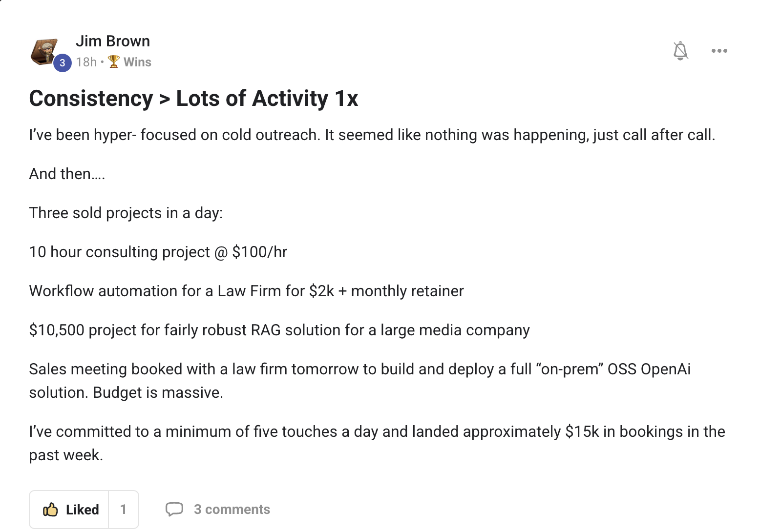Click the Law Firm workflow automation line
Image resolution: width=760 pixels, height=532 pixels.
click(x=247, y=291)
